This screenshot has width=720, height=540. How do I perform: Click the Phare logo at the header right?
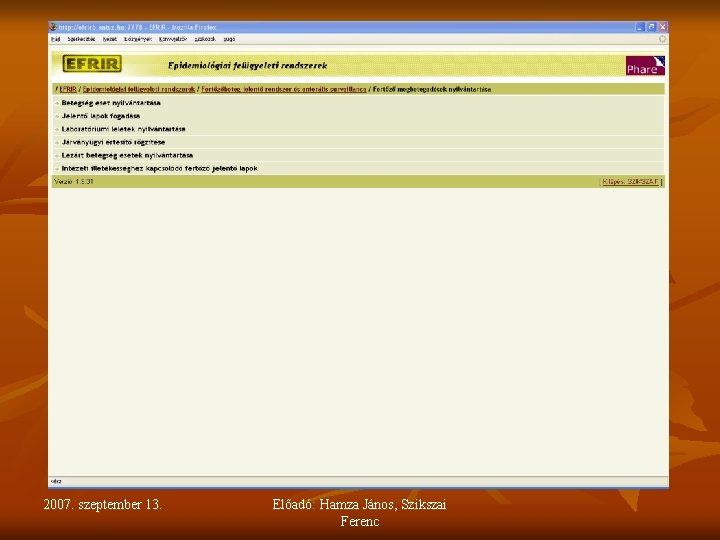coord(645,66)
